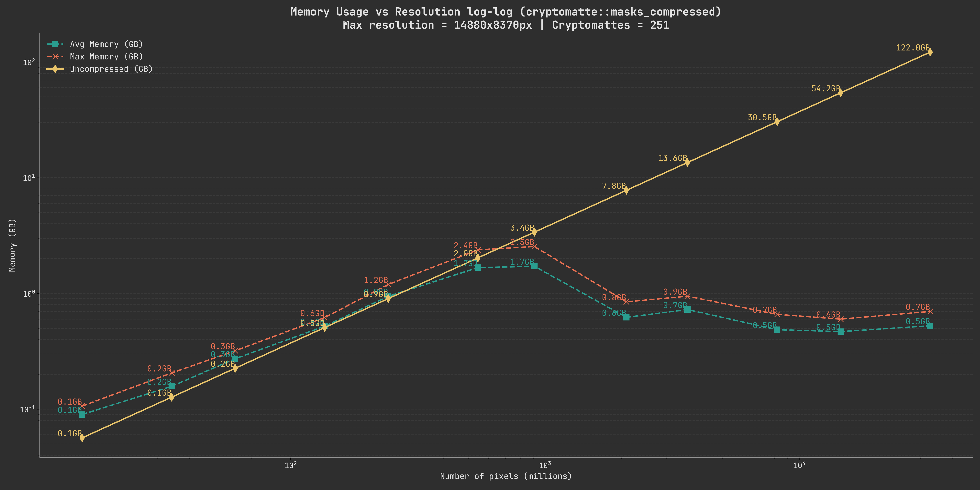Image resolution: width=980 pixels, height=490 pixels.
Task: Click the orange cross marker at the 1.2GB point
Action: (388, 285)
